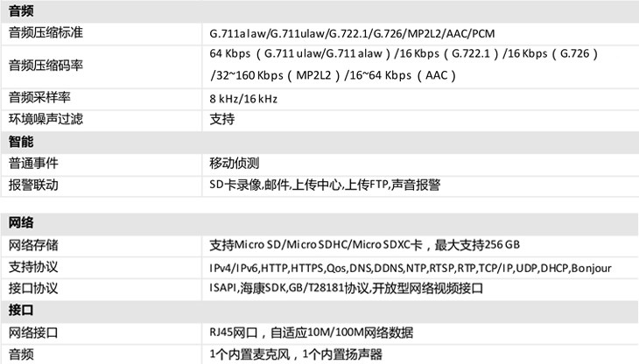The image size is (639, 364).
Task: Click the 支持协议 row label
Action: click(33, 267)
